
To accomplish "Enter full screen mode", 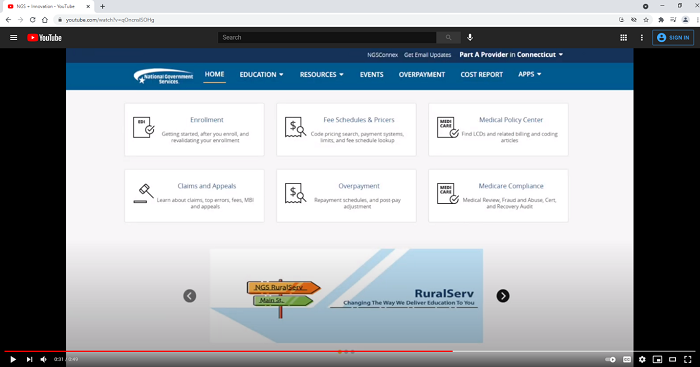I will coord(688,359).
